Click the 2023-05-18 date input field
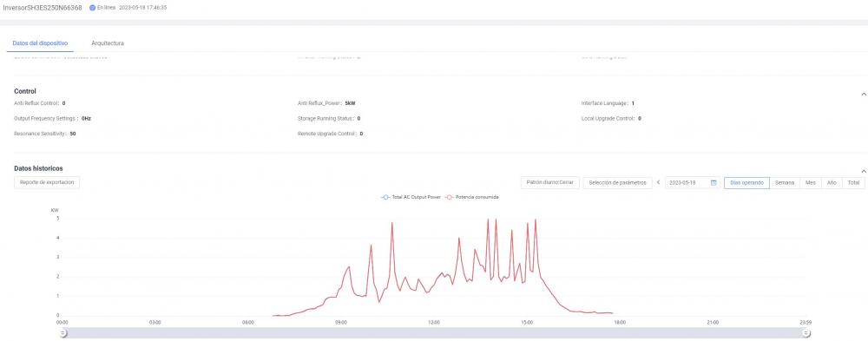 (693, 183)
